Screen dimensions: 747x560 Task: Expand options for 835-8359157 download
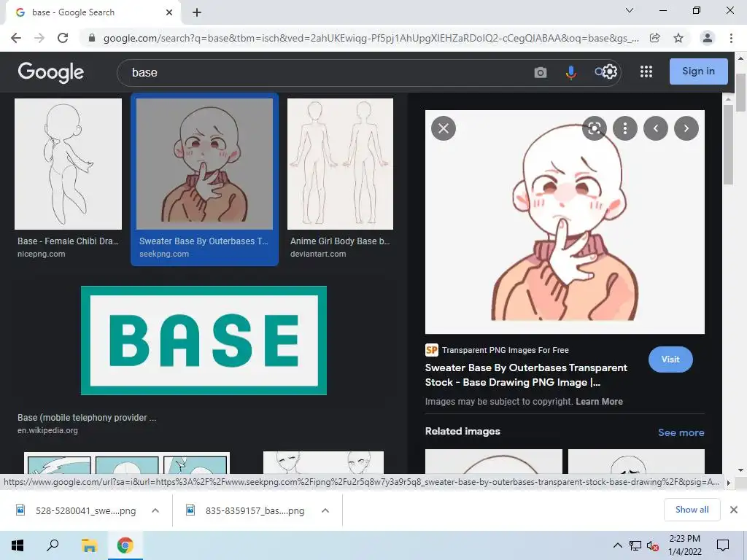point(325,510)
